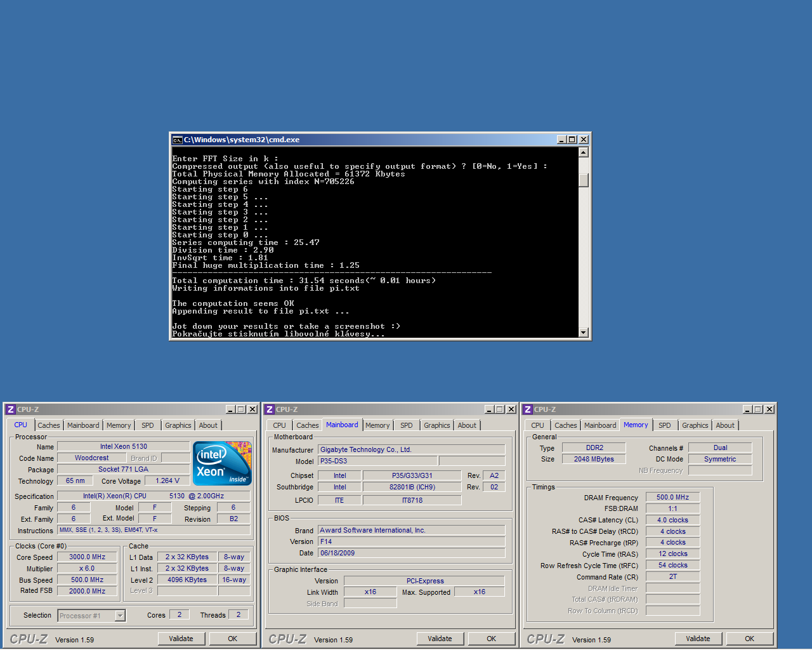Open the Caches tab in the Memory window
The height and width of the screenshot is (650, 812).
click(x=566, y=425)
